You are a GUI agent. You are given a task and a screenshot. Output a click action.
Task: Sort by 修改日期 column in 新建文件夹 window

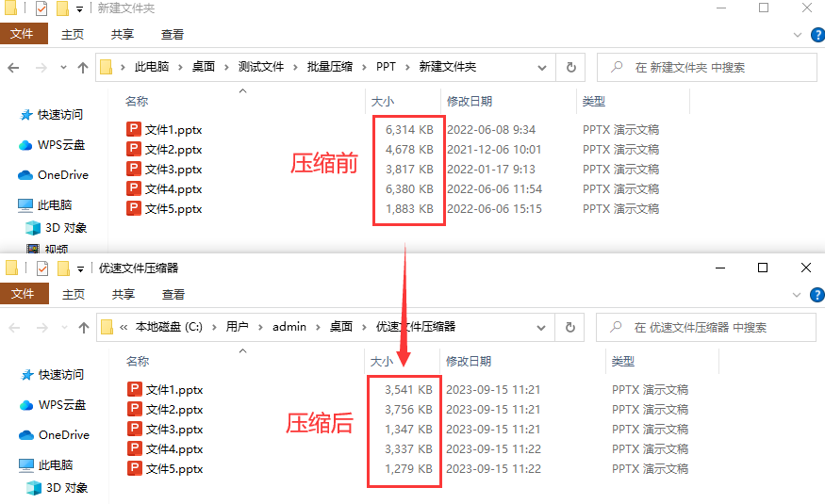470,102
